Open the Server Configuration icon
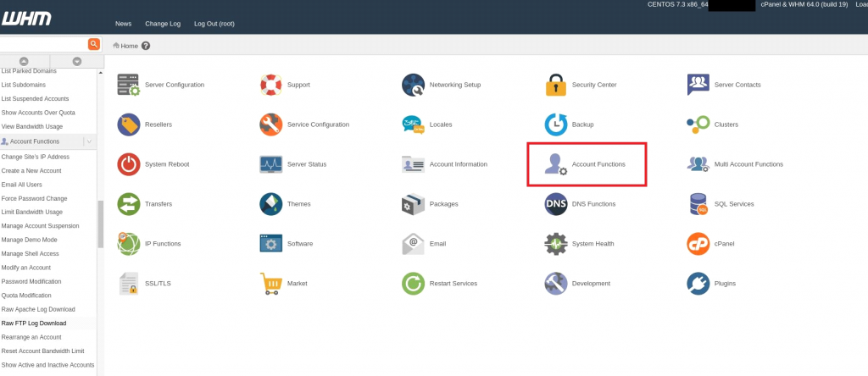868x376 pixels. click(x=129, y=85)
